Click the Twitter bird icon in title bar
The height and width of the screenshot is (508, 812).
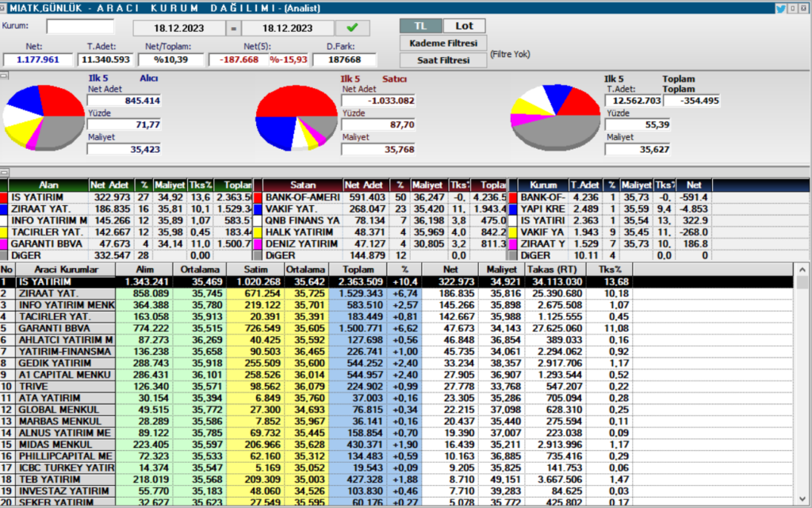point(780,8)
